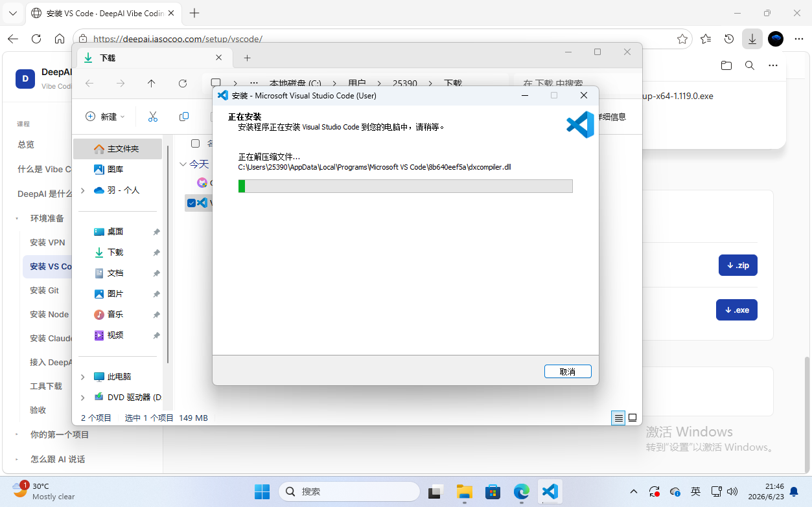Open 桌面 in Explorer quick access

(115, 232)
